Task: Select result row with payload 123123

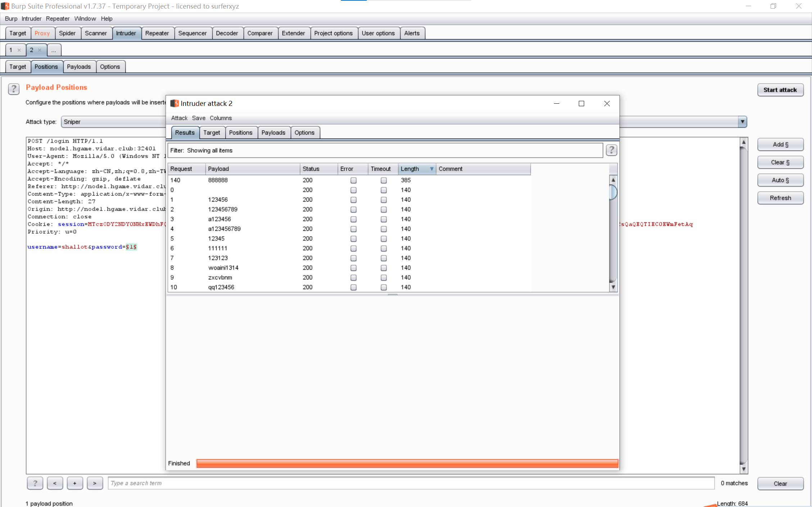Action: tap(349, 258)
